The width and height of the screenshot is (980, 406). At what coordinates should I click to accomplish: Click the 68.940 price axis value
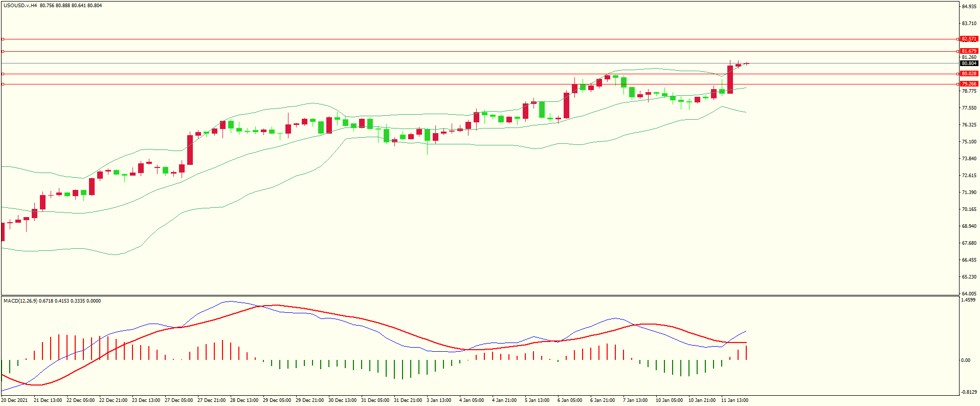point(969,226)
